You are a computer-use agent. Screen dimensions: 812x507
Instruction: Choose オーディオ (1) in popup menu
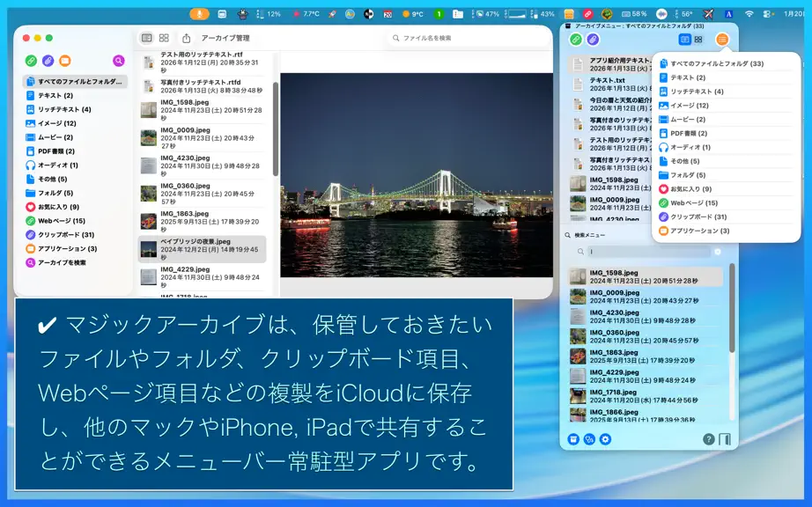726,148
